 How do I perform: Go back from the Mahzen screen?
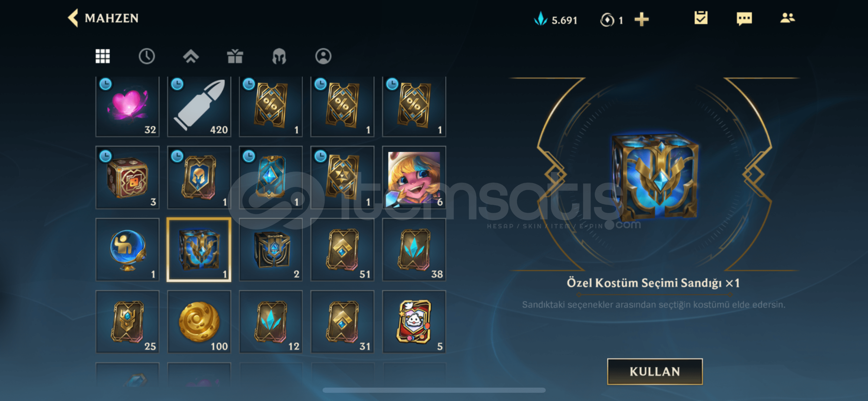point(73,18)
